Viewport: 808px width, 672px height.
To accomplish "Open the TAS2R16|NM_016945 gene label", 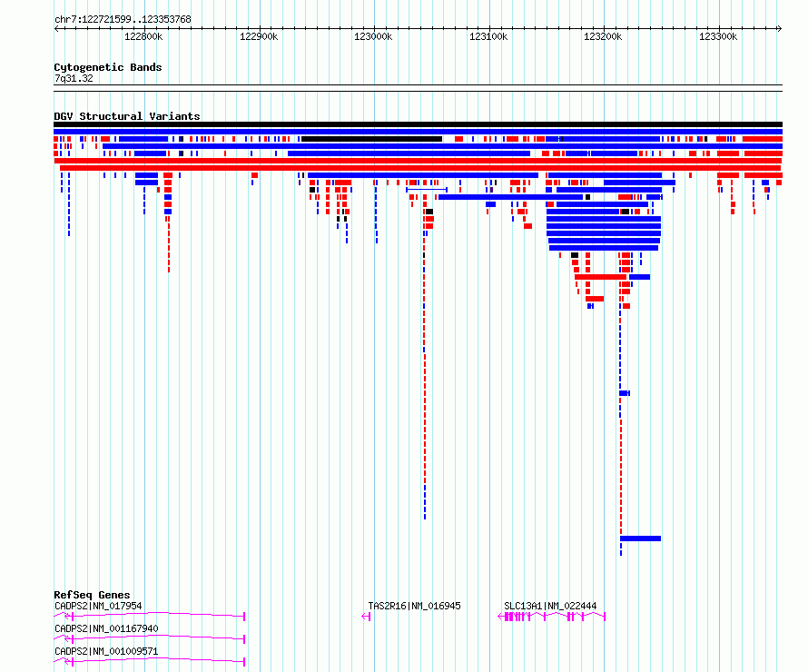I will (414, 606).
